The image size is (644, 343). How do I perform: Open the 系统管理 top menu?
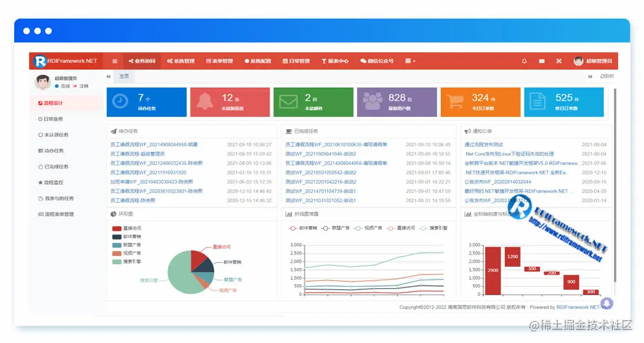click(x=180, y=61)
